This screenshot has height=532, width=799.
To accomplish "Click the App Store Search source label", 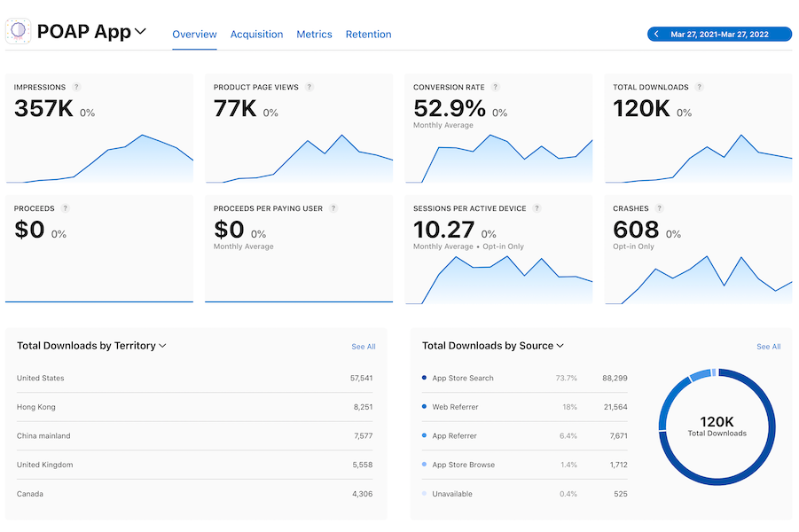I will [463, 378].
